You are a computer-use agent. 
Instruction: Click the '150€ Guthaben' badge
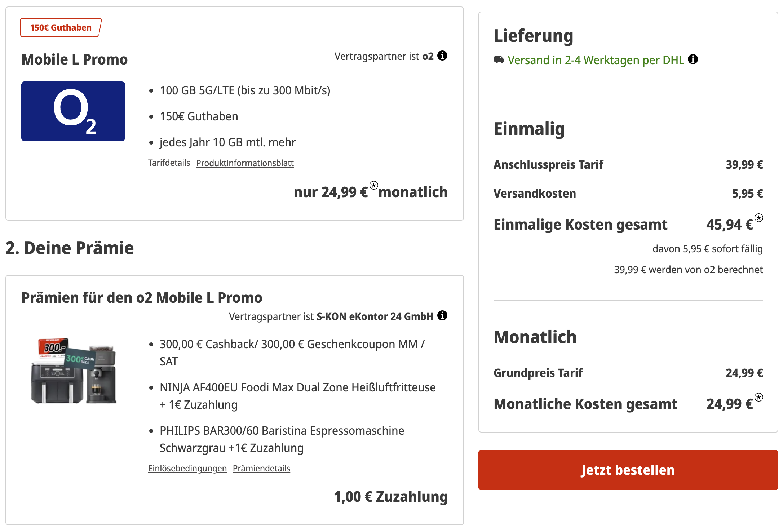(x=61, y=28)
